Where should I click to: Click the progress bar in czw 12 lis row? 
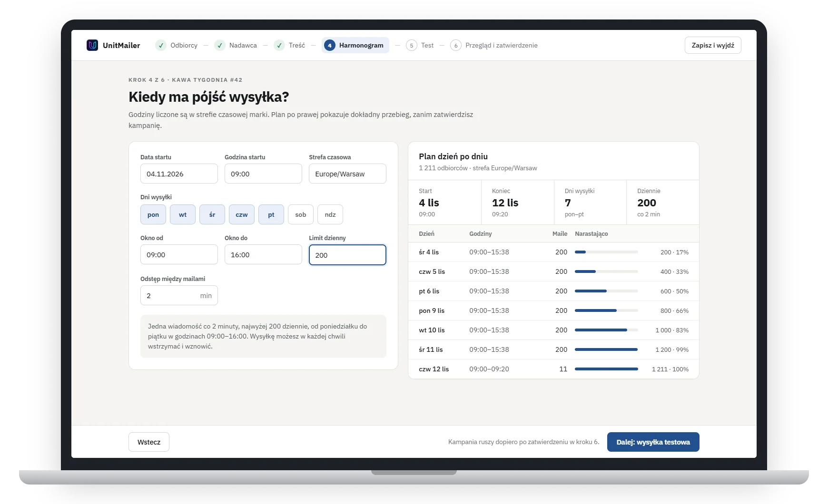606,369
